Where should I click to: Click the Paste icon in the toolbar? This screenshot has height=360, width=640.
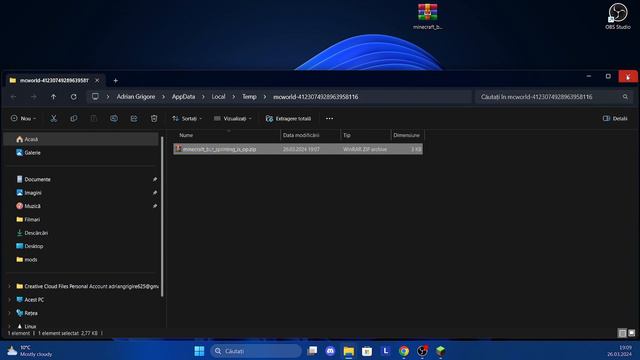pos(93,118)
